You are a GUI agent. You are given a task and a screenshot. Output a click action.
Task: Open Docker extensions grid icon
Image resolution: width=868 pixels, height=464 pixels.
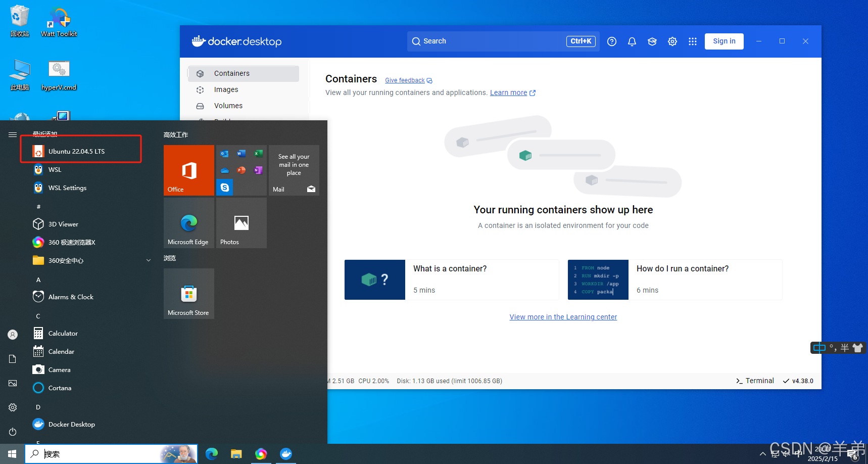coord(693,41)
